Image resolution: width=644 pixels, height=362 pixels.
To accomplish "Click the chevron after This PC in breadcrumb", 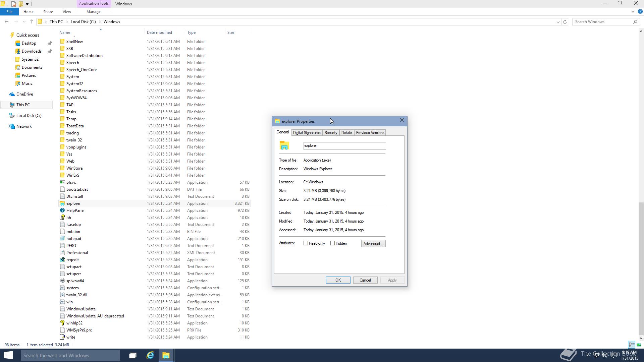I will click(67, 22).
